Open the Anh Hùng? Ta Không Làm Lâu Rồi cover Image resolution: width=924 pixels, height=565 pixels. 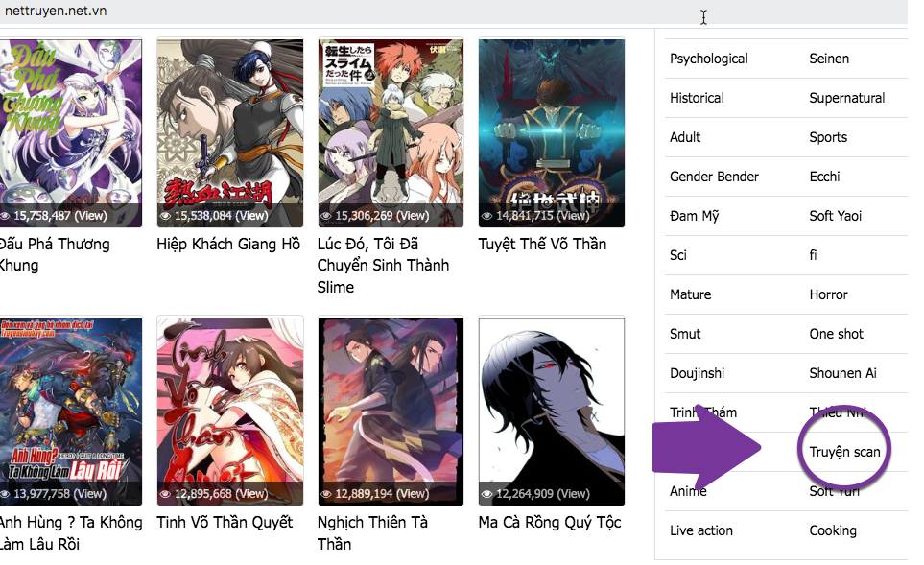[x=71, y=412]
